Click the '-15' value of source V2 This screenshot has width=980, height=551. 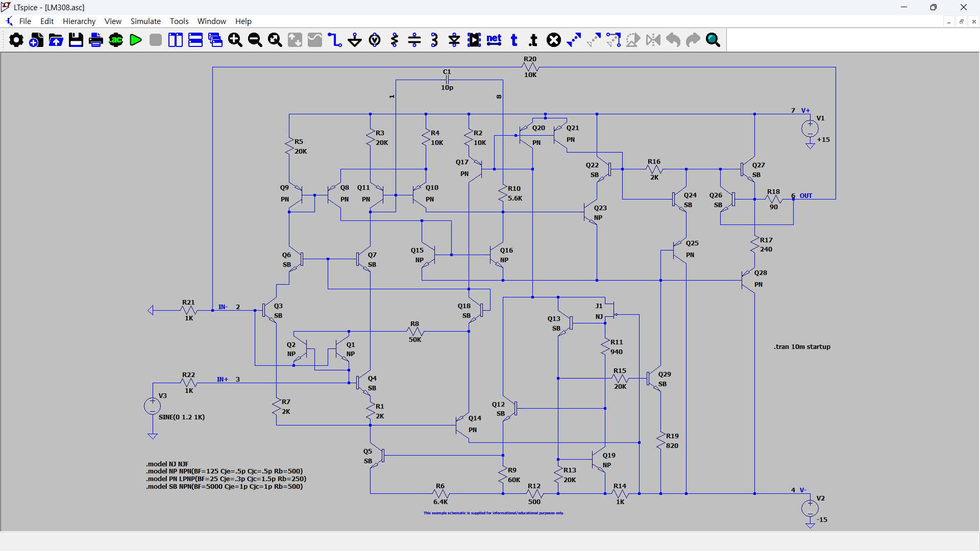822,519
